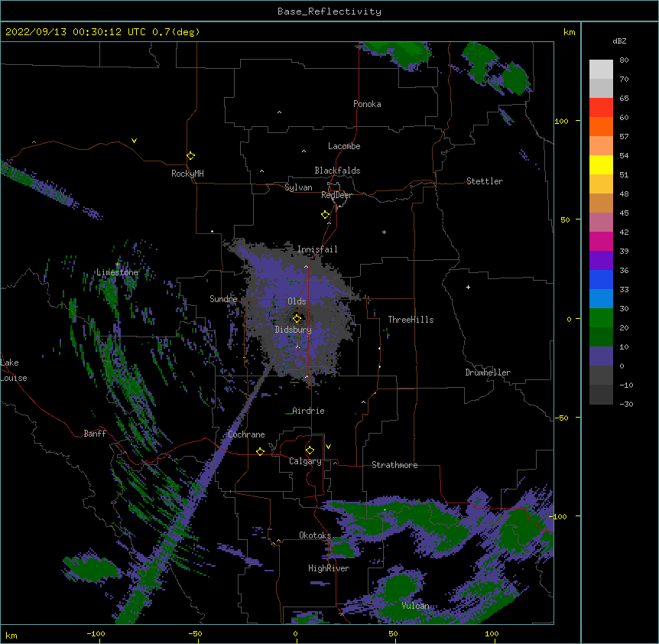Click the white plus marker west of Drumheller
Viewport: 659px width, 644px height.
coord(468,287)
